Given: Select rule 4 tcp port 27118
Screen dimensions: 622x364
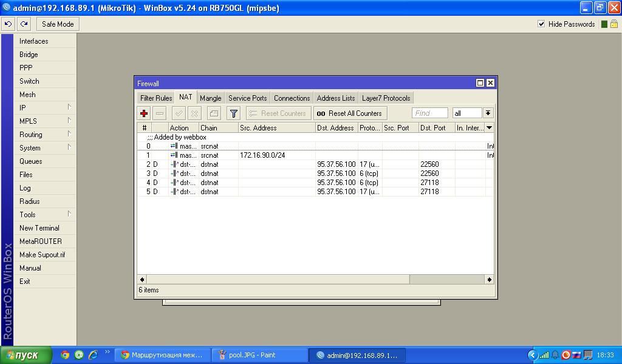Looking at the screenshot, I should click(x=315, y=183).
